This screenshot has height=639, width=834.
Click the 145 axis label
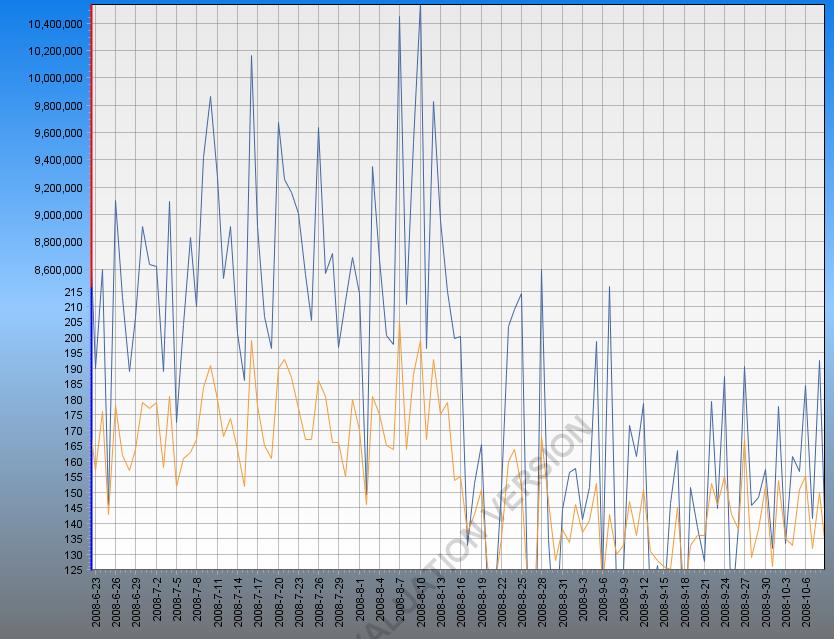tap(74, 508)
